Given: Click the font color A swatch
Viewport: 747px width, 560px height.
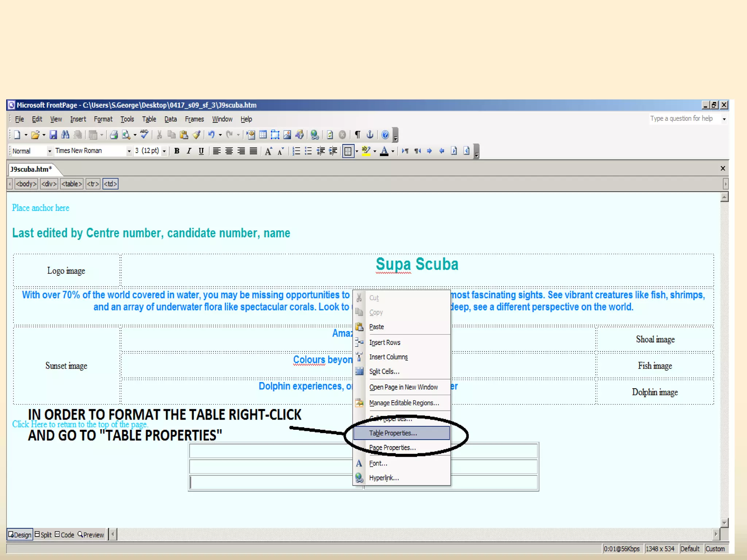Looking at the screenshot, I should [384, 151].
